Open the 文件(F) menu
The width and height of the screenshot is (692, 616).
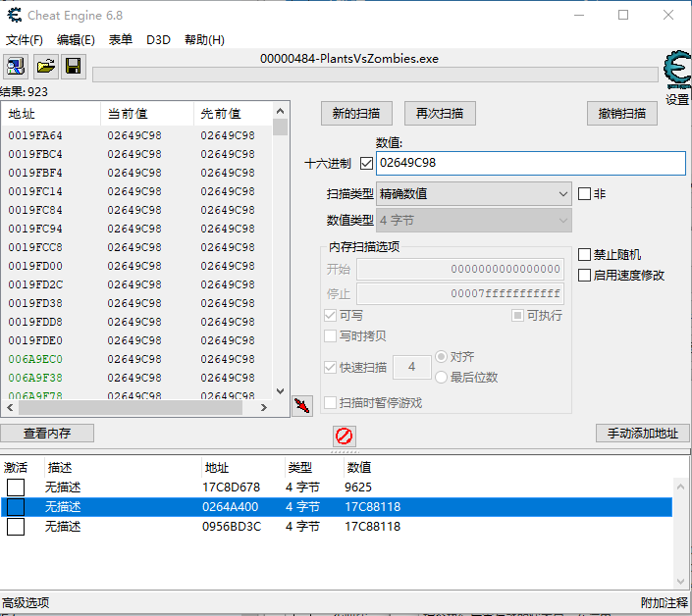coord(25,40)
